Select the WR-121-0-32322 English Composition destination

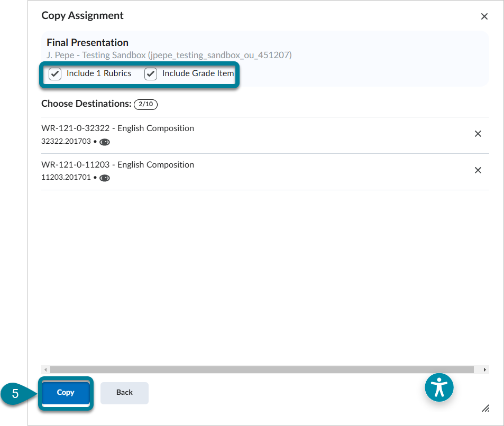coord(117,128)
